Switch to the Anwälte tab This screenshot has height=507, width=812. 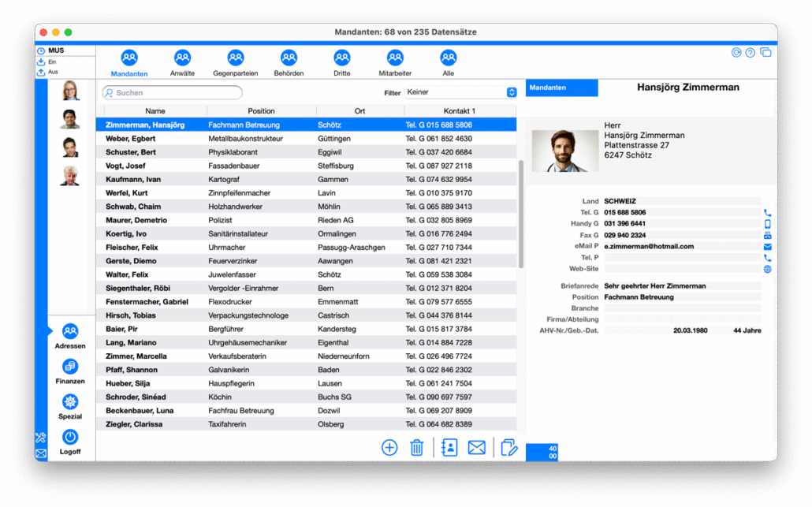[182, 63]
